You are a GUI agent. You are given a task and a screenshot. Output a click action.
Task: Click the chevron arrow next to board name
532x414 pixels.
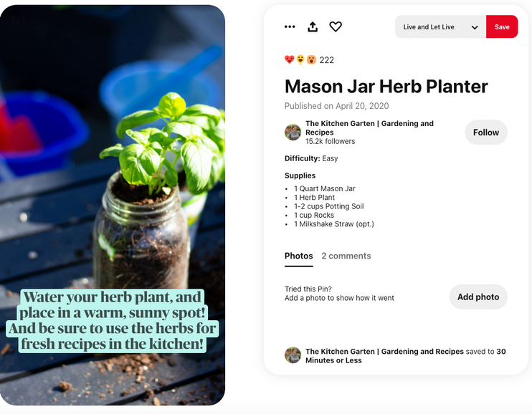[x=475, y=27]
